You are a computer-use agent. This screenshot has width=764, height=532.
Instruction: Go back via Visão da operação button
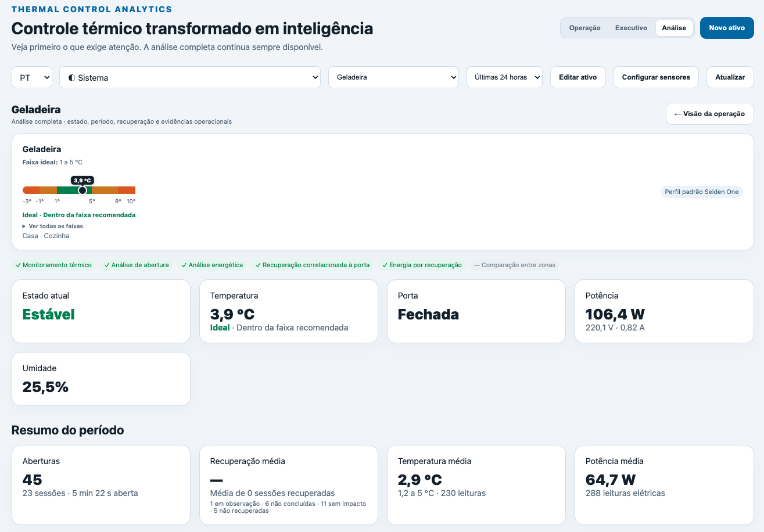709,114
